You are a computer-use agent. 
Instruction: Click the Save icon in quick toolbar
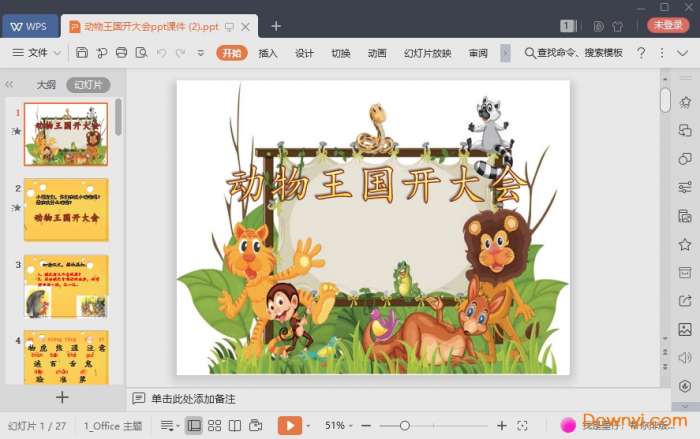click(82, 53)
